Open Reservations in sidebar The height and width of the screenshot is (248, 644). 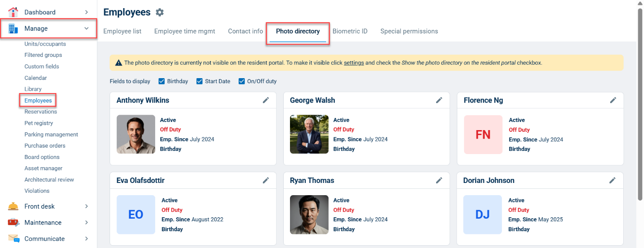pyautogui.click(x=41, y=112)
